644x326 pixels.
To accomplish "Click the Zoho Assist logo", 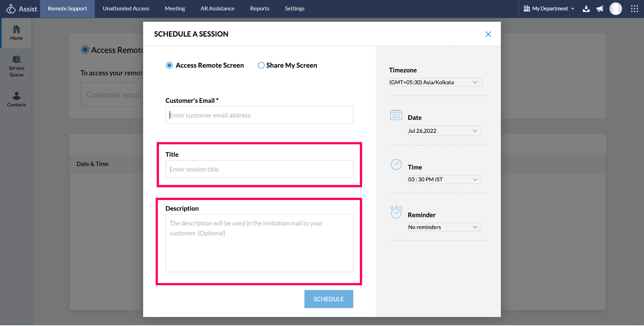I will [x=22, y=9].
